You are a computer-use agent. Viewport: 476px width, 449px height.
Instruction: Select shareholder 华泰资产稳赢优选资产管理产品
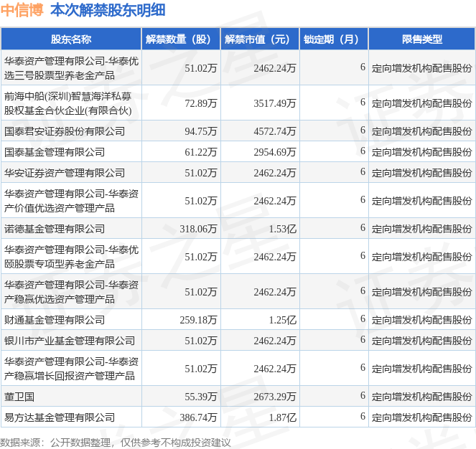71,292
